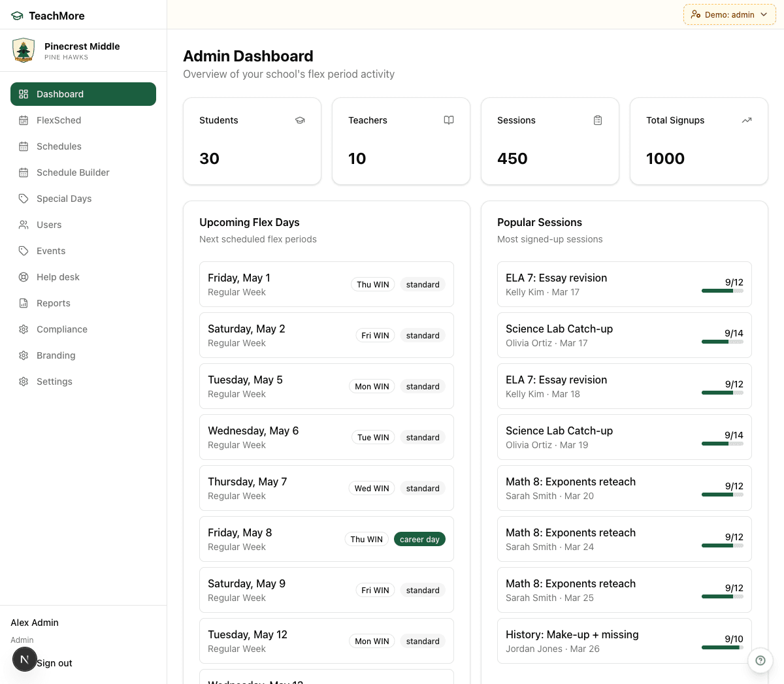Open Math 8: Exponents reteach Mar 24
Viewport: 784px width, 684px height.
625,539
